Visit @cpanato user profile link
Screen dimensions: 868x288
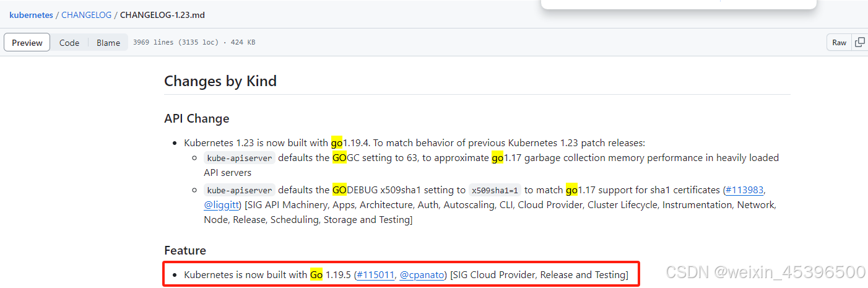pyautogui.click(x=421, y=274)
